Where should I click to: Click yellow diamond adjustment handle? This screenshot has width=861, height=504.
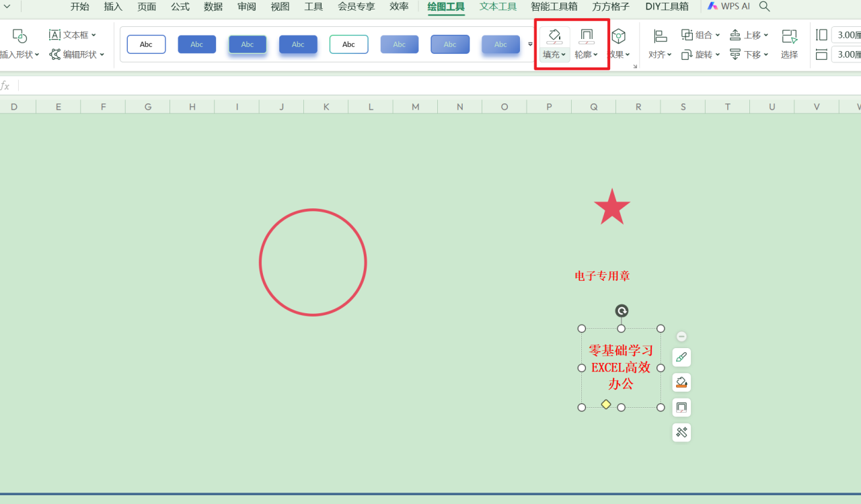pyautogui.click(x=606, y=404)
